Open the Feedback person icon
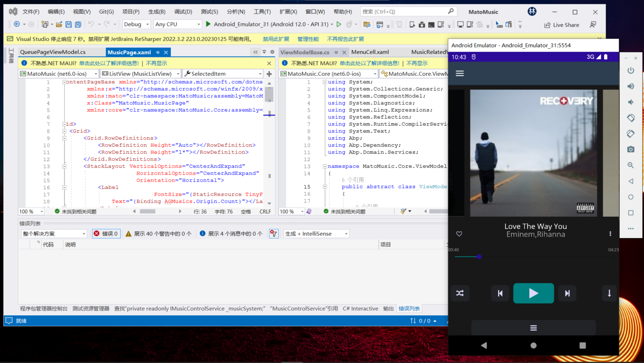Screen dimensions: 644x363 593,25
